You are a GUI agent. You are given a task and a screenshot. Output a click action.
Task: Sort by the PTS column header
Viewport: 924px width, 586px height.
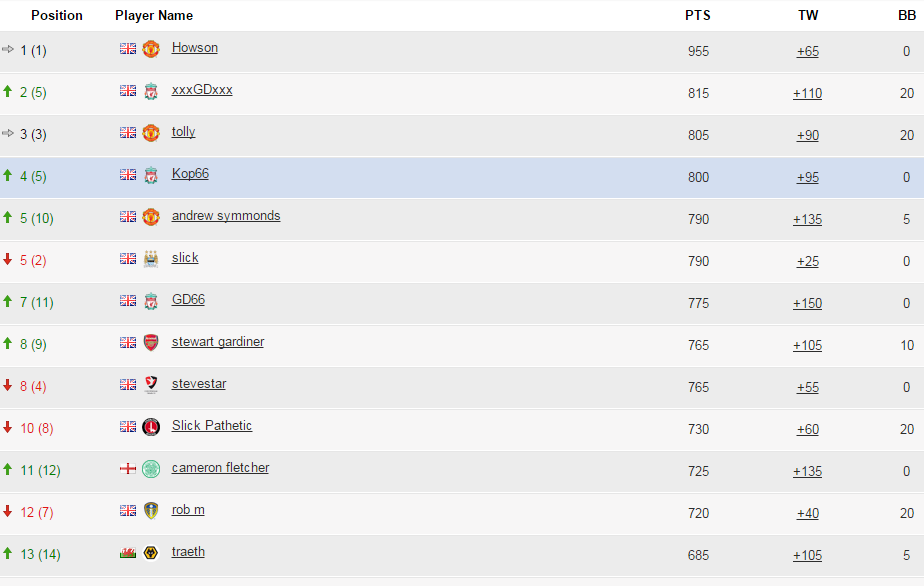[698, 15]
